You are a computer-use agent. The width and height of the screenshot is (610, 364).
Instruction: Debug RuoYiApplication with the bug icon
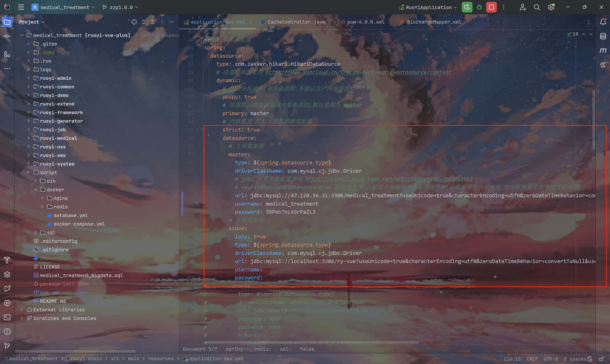coord(479,7)
